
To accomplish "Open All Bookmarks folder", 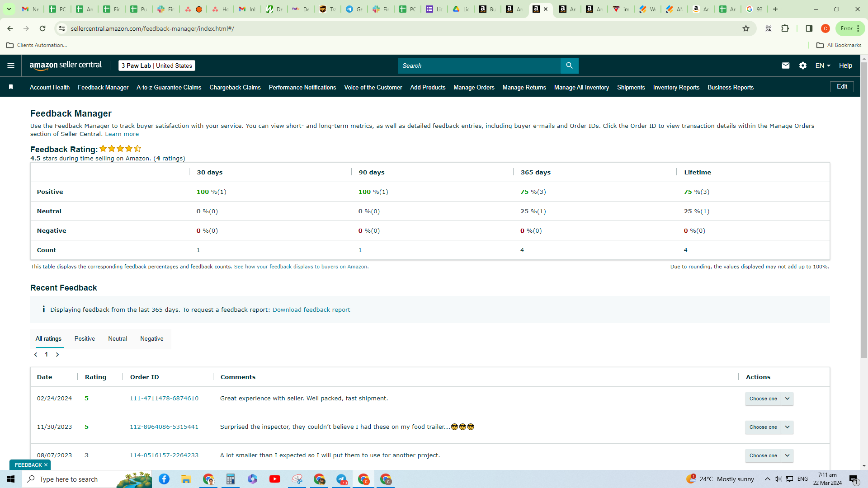I will pyautogui.click(x=839, y=45).
